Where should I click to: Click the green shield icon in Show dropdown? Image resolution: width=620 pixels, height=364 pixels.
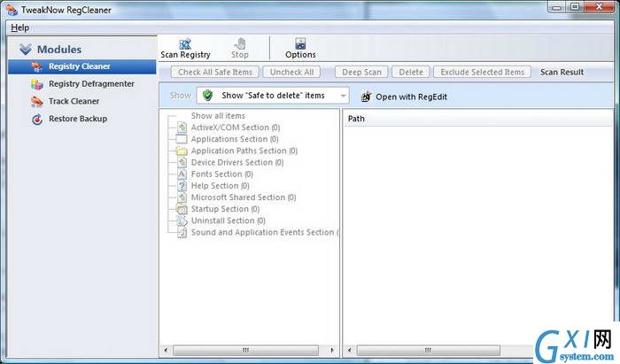pos(207,96)
